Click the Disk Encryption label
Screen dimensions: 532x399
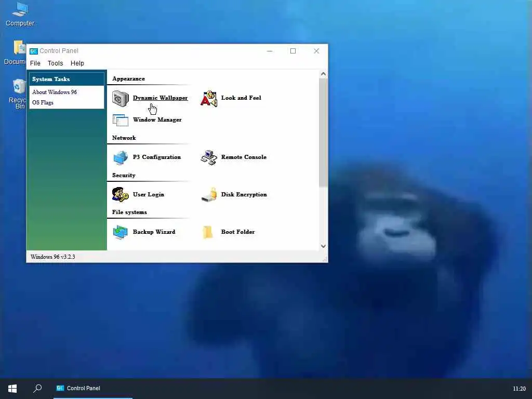coord(244,194)
